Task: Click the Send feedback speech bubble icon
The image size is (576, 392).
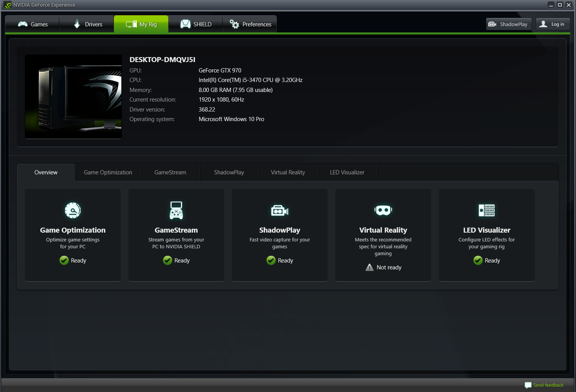Action: coord(528,385)
